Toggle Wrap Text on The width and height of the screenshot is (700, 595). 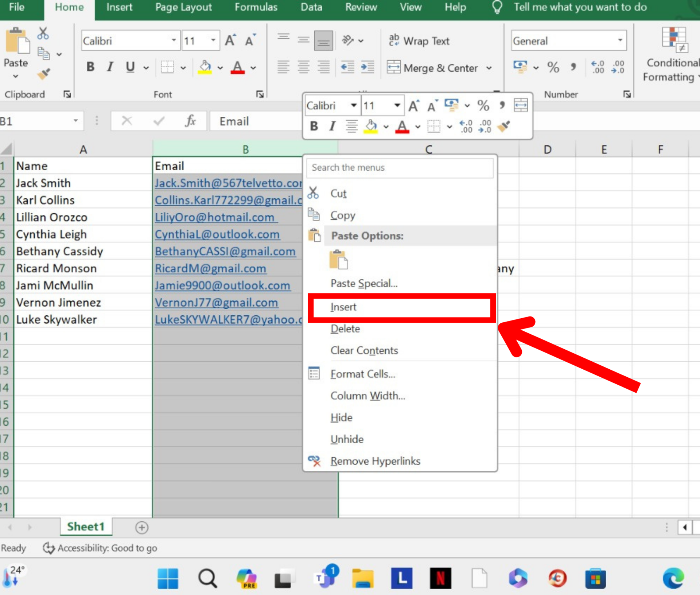tap(419, 41)
